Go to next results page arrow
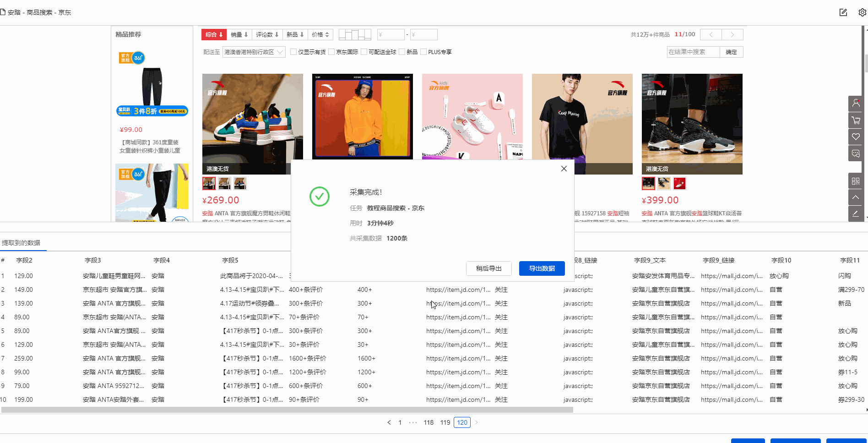The height and width of the screenshot is (443, 868). click(x=732, y=34)
